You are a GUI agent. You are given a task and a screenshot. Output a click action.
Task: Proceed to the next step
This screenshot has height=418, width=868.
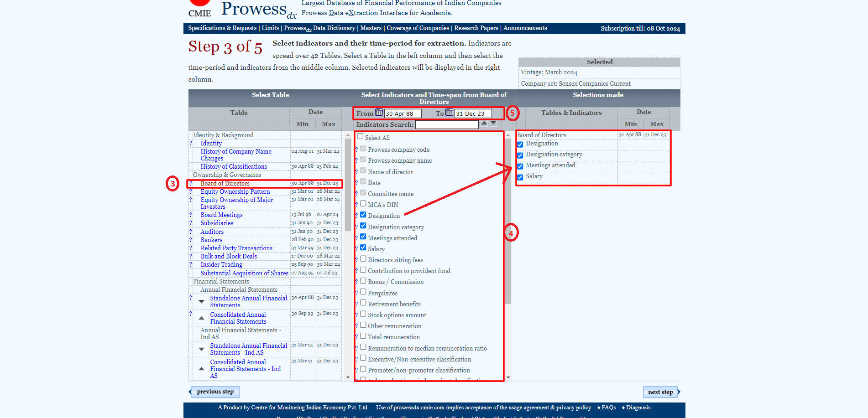pos(660,392)
